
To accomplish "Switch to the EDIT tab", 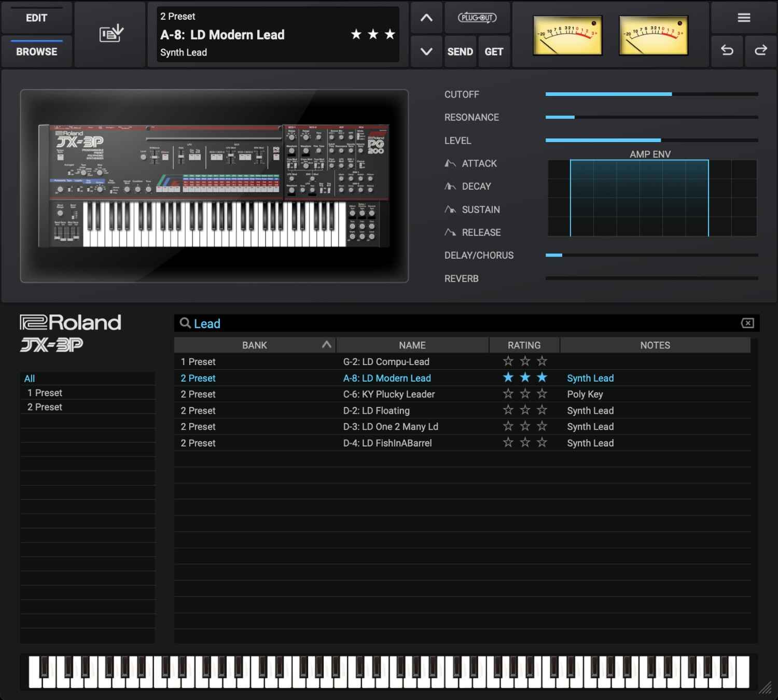I will pos(36,18).
